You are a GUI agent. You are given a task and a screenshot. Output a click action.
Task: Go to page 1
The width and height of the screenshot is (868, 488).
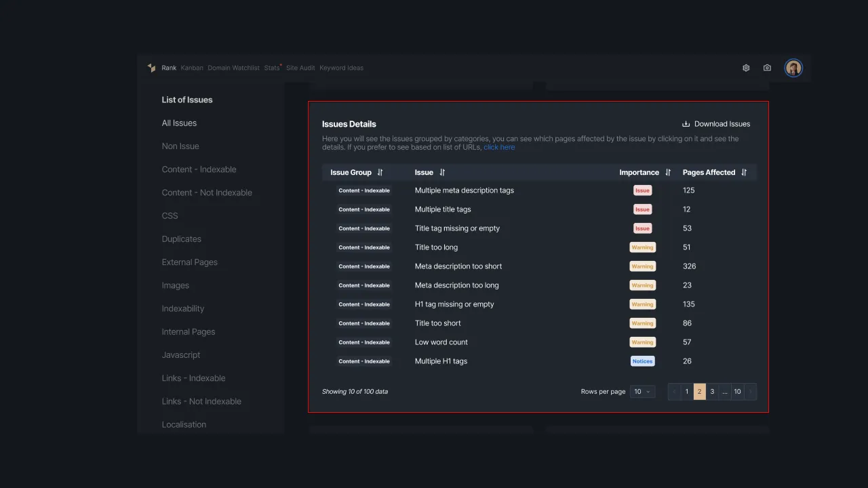point(687,392)
